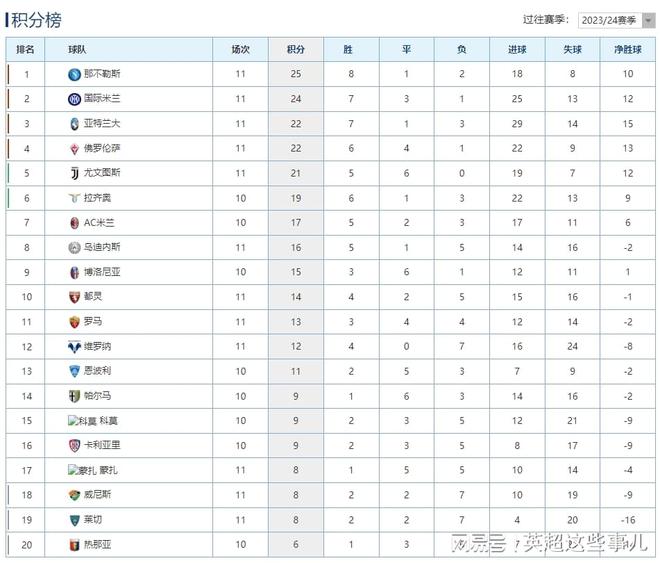The width and height of the screenshot is (660, 563).
Task: Sort table by 积分 column header
Action: 296,50
